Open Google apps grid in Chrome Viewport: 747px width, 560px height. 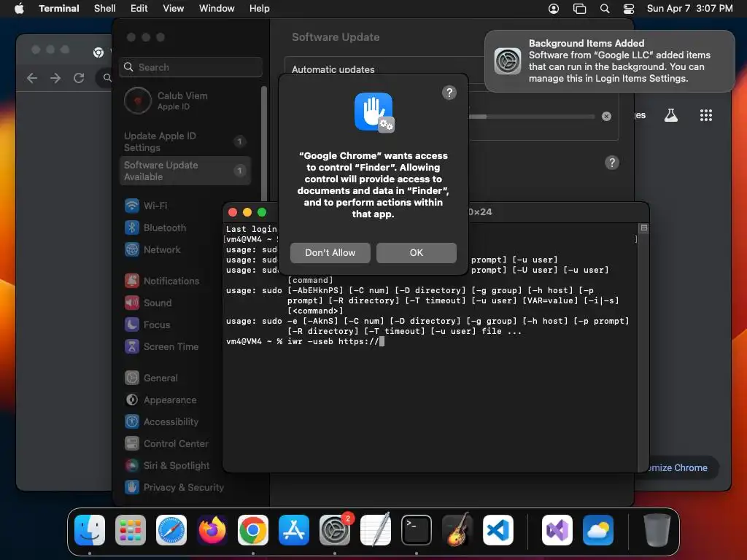(706, 115)
